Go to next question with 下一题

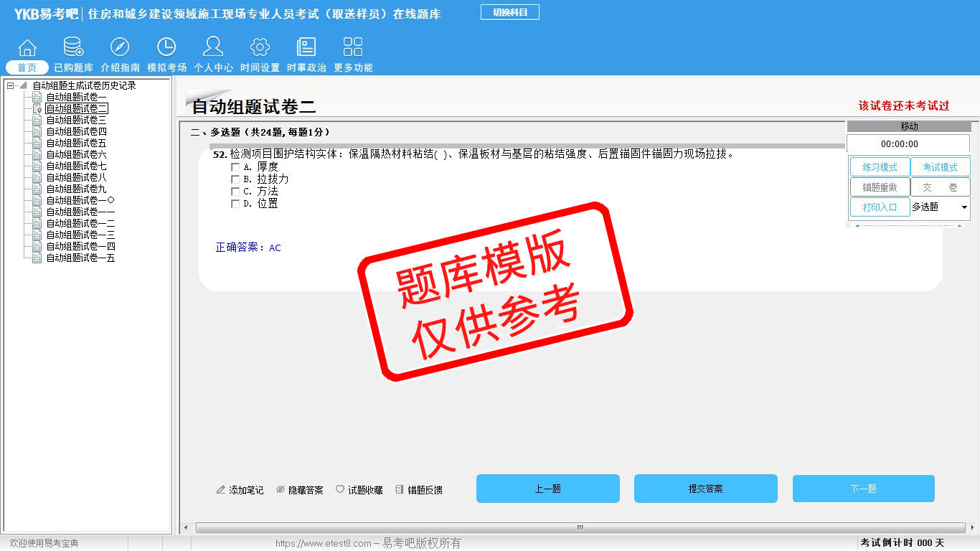coord(863,489)
